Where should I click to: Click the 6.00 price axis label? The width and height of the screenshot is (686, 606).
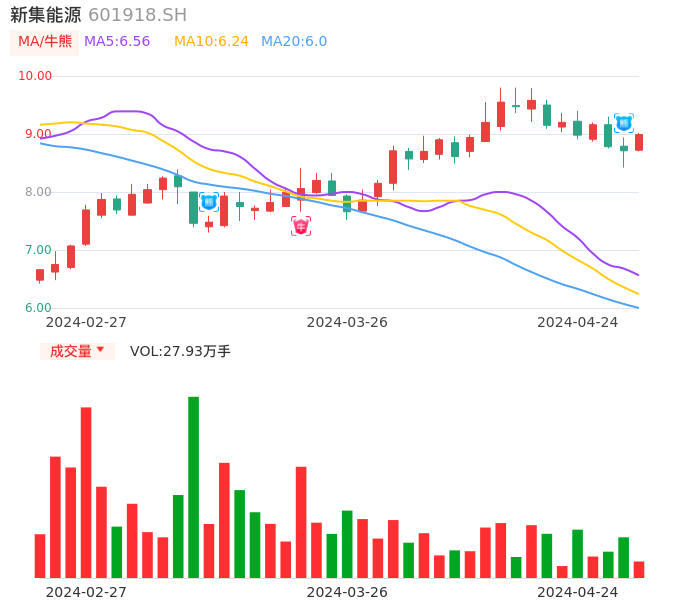(x=38, y=308)
